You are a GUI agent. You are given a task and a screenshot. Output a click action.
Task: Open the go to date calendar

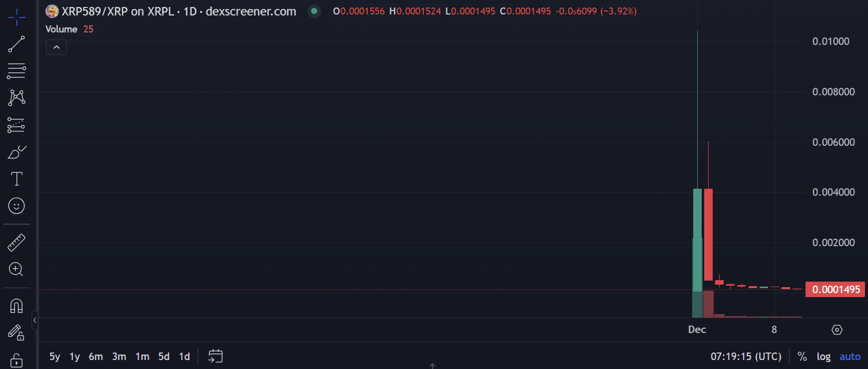(x=215, y=356)
